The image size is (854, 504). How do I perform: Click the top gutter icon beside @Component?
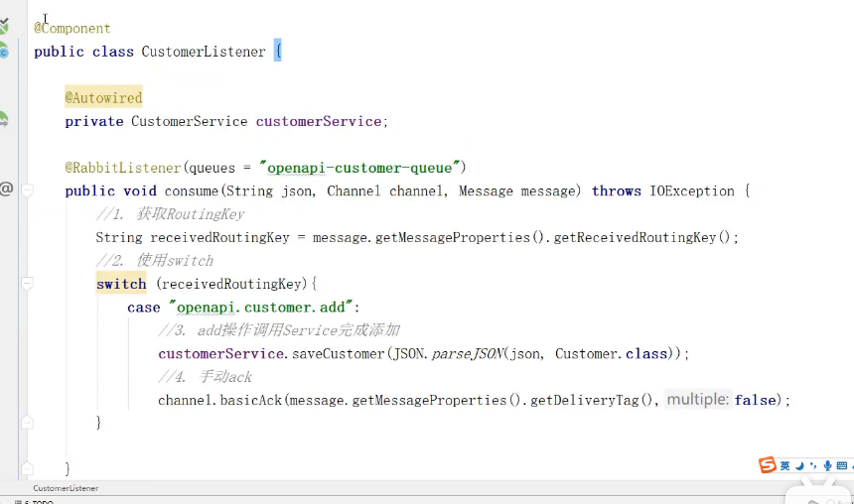(x=4, y=27)
